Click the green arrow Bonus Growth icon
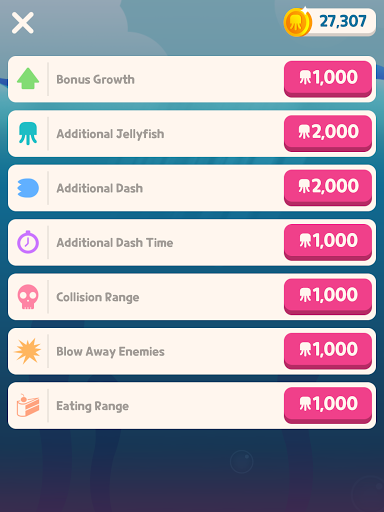This screenshot has width=384, height=512. click(28, 79)
